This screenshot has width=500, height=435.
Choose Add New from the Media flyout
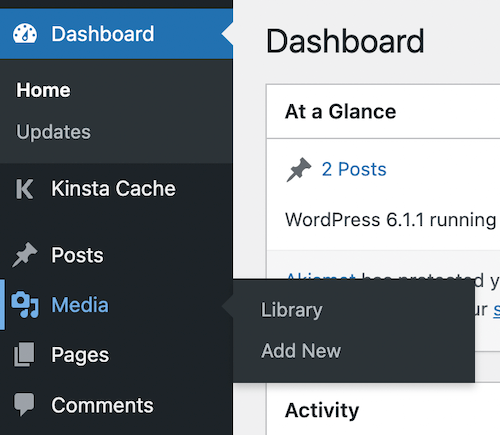(301, 351)
